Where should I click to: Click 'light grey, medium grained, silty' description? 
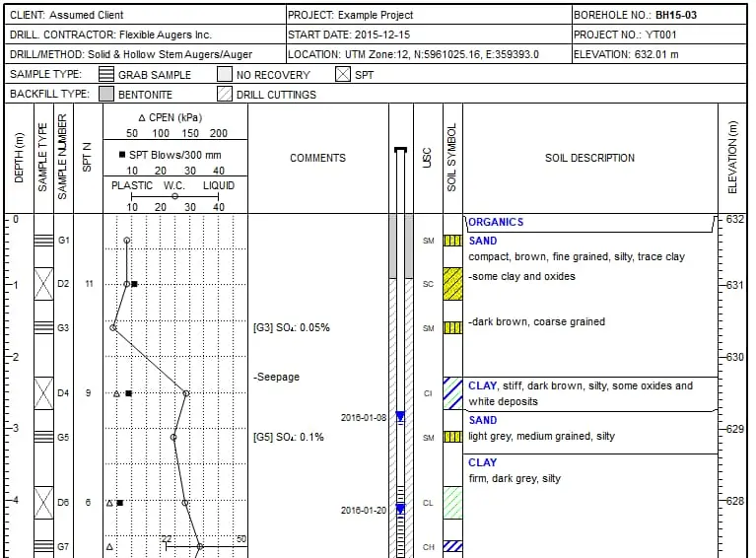[x=541, y=437]
